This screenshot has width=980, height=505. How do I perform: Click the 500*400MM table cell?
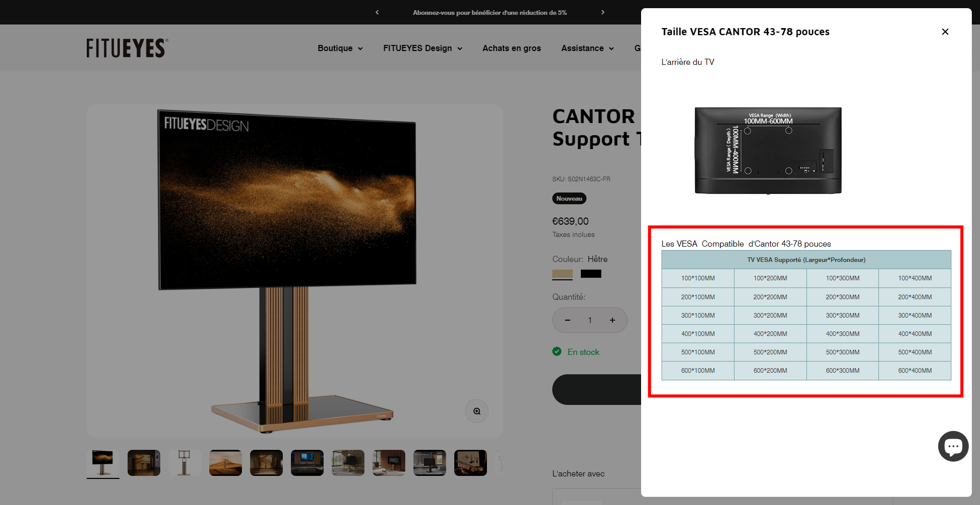915,352
